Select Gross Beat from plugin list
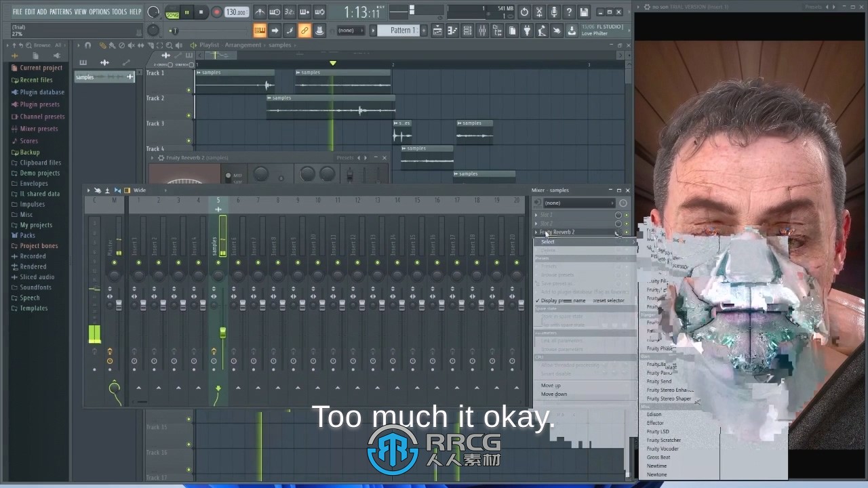868x488 pixels. (x=658, y=457)
